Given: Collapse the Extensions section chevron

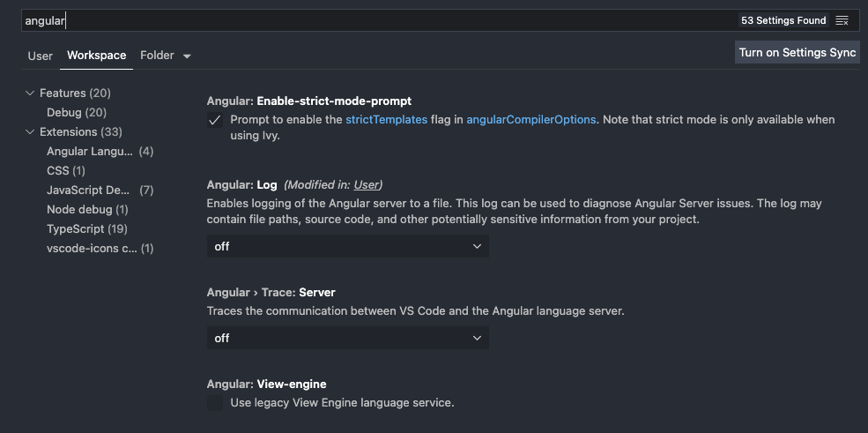Looking at the screenshot, I should point(30,131).
